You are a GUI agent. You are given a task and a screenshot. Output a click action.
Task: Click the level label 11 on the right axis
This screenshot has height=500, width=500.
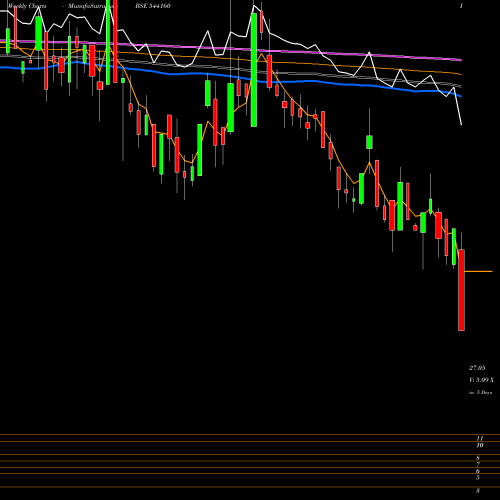(x=480, y=438)
